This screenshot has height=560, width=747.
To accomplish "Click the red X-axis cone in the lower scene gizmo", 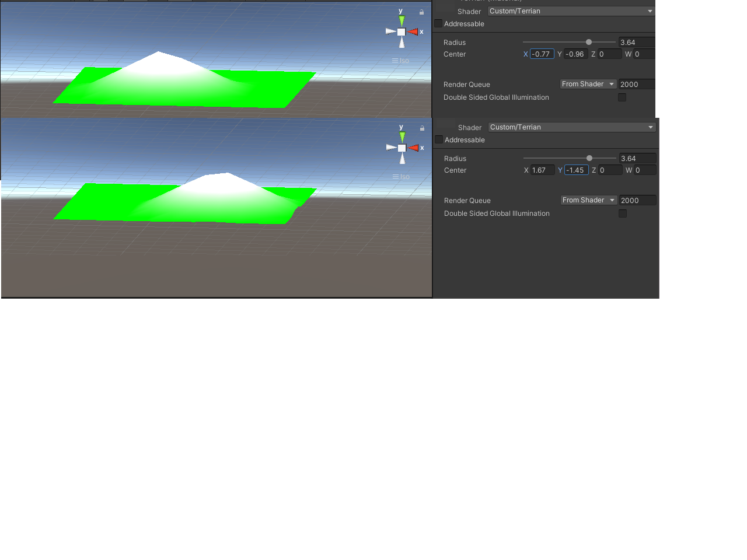I will click(x=413, y=148).
